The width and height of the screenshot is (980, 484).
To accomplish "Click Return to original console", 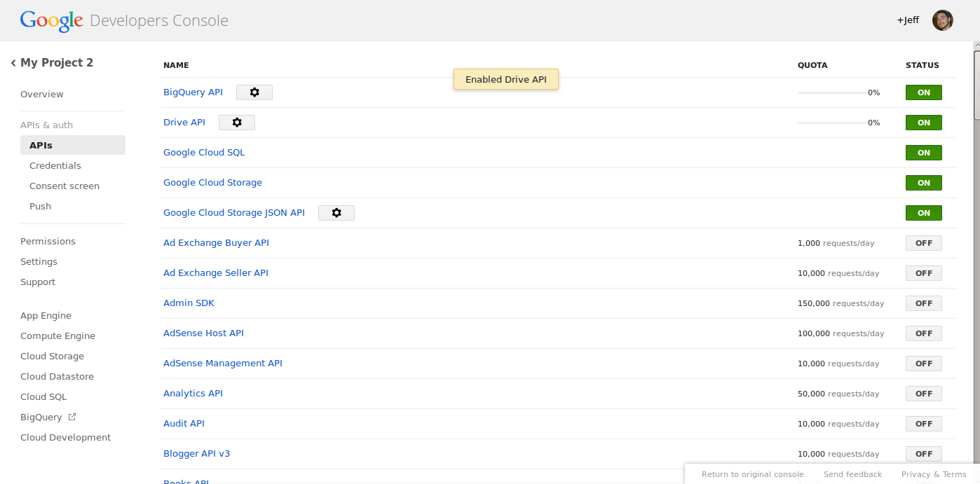I will 752,474.
